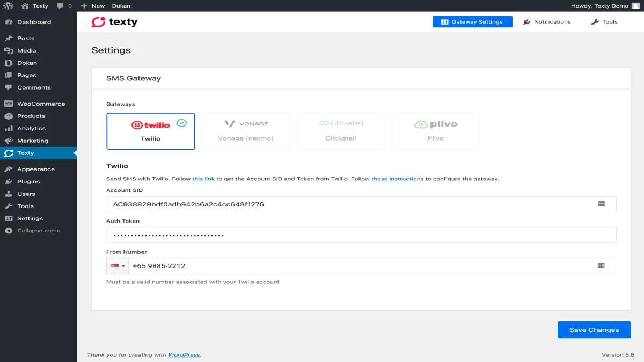Screen dimensions: 644x362
Task: Click the texty logo in header
Action: [x=114, y=22]
